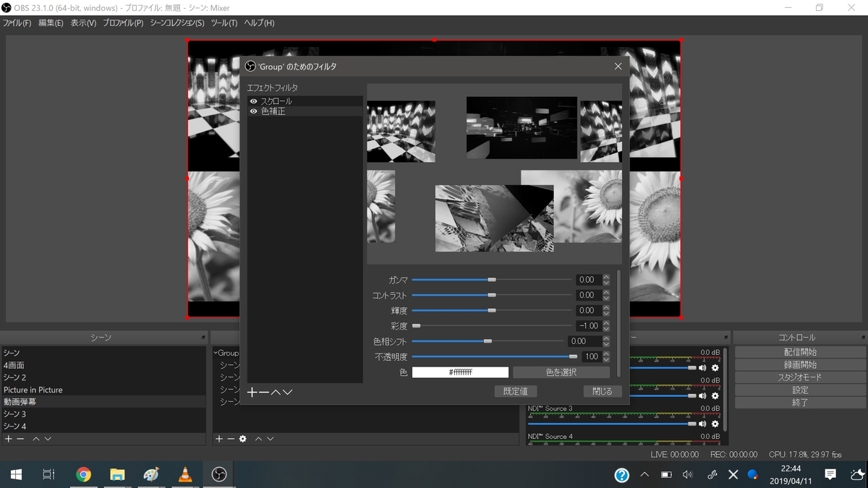Open Windows Start menu
Viewport: 868px width, 488px height.
pos(16,474)
